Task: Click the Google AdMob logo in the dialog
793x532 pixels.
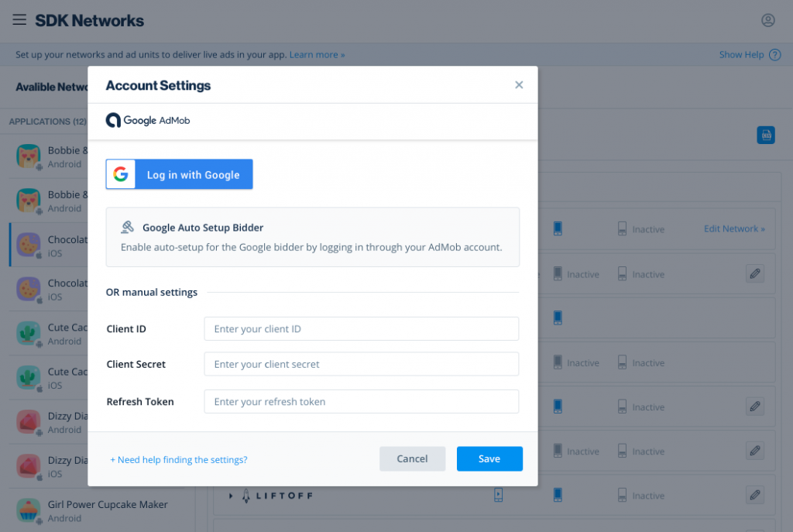Action: [x=147, y=120]
